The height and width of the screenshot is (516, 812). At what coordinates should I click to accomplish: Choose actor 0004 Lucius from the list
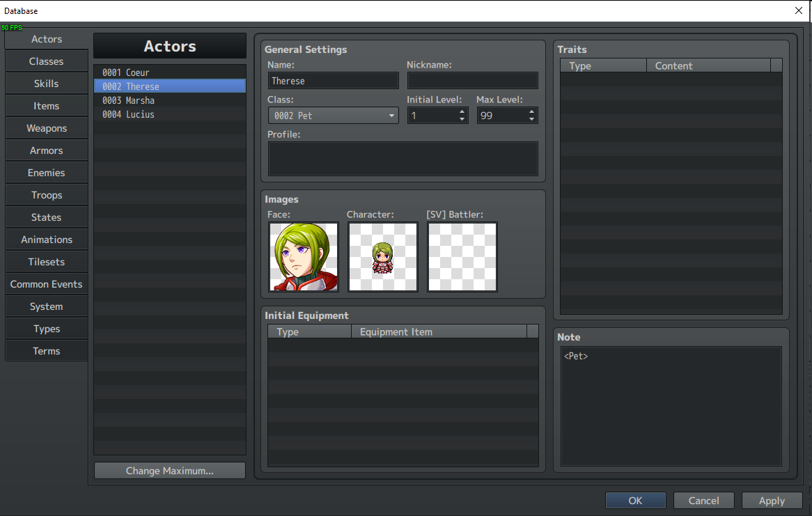(x=170, y=114)
